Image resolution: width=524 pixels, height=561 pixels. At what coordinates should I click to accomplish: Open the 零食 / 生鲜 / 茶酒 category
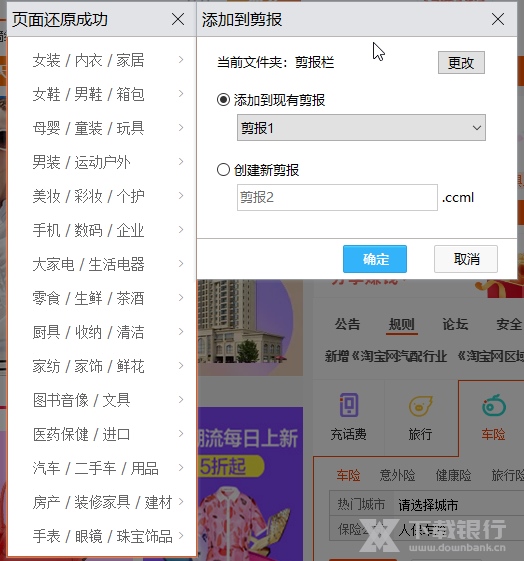[x=88, y=298]
